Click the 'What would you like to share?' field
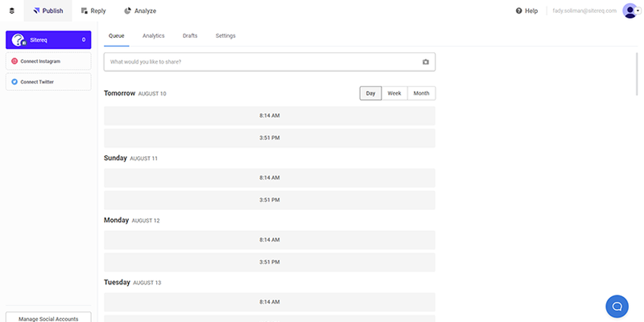 [x=261, y=61]
